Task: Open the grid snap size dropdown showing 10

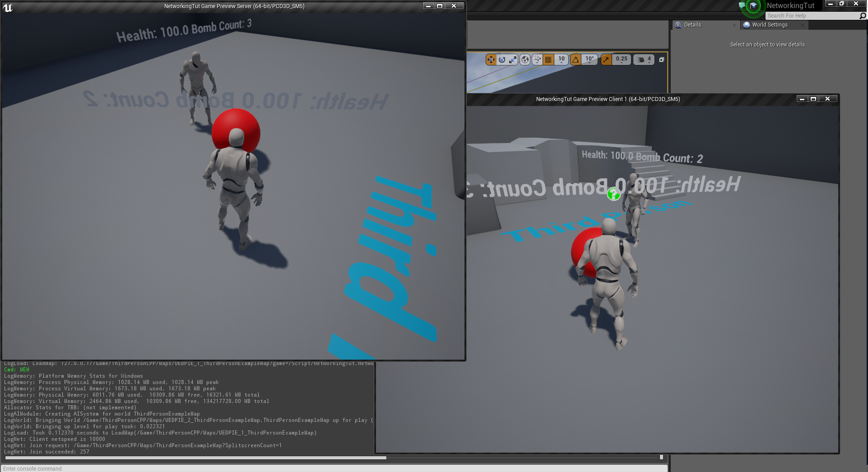Action: click(562, 59)
